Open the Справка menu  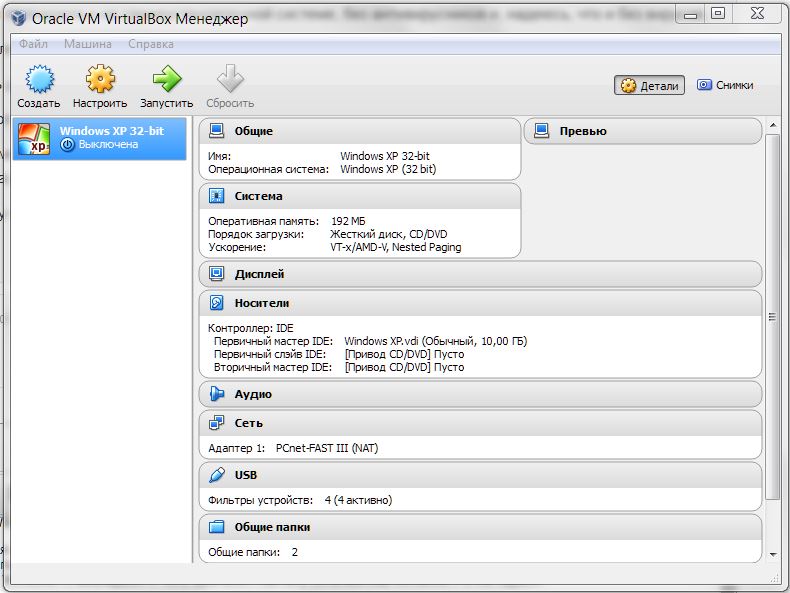click(x=151, y=44)
